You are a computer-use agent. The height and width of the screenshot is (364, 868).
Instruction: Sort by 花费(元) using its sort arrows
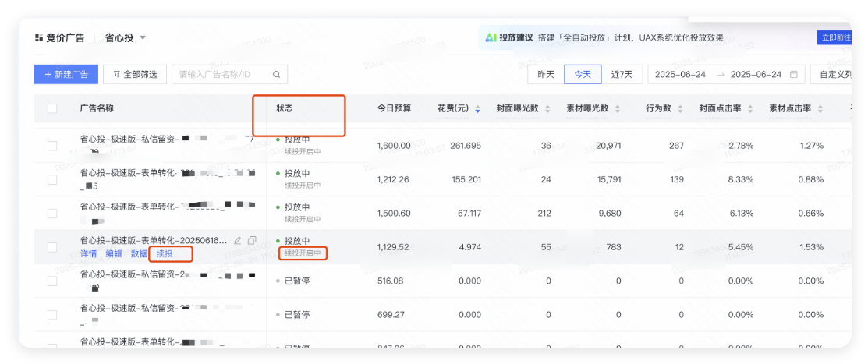click(x=478, y=109)
